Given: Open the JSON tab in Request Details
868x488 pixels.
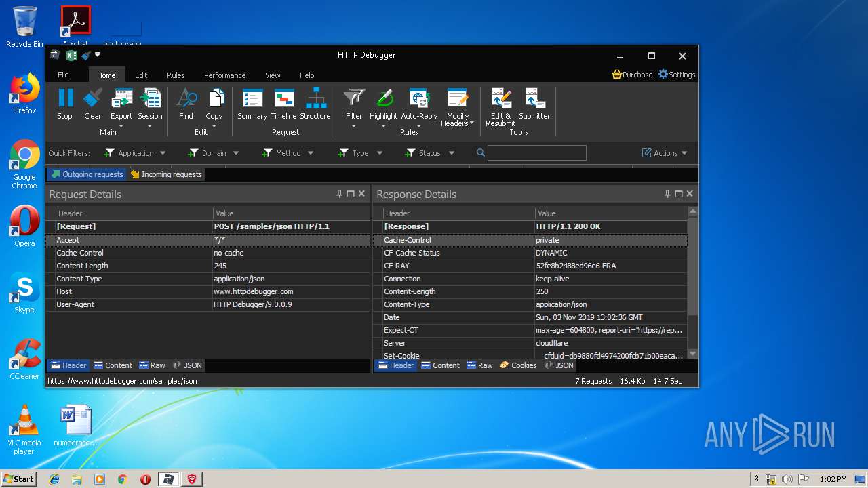Looking at the screenshot, I should (187, 365).
